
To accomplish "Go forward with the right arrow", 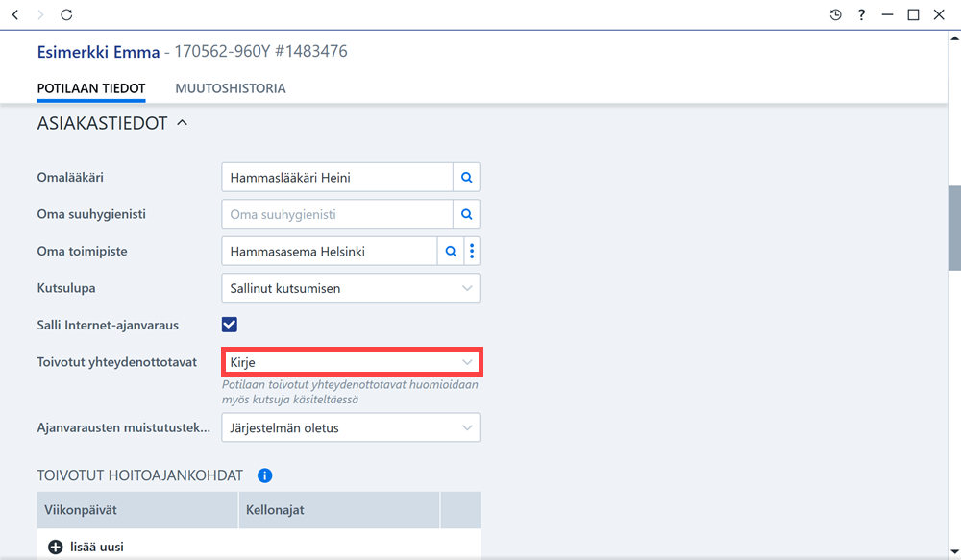I will 40,14.
